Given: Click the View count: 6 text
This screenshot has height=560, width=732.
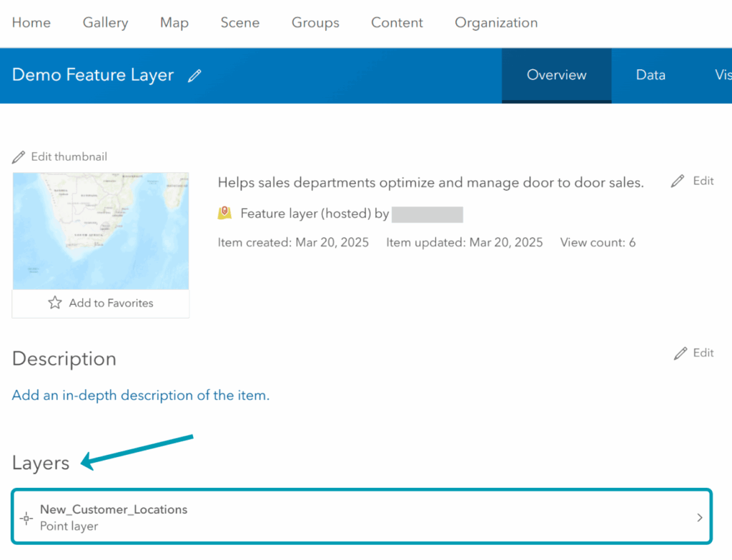Looking at the screenshot, I should pos(598,243).
